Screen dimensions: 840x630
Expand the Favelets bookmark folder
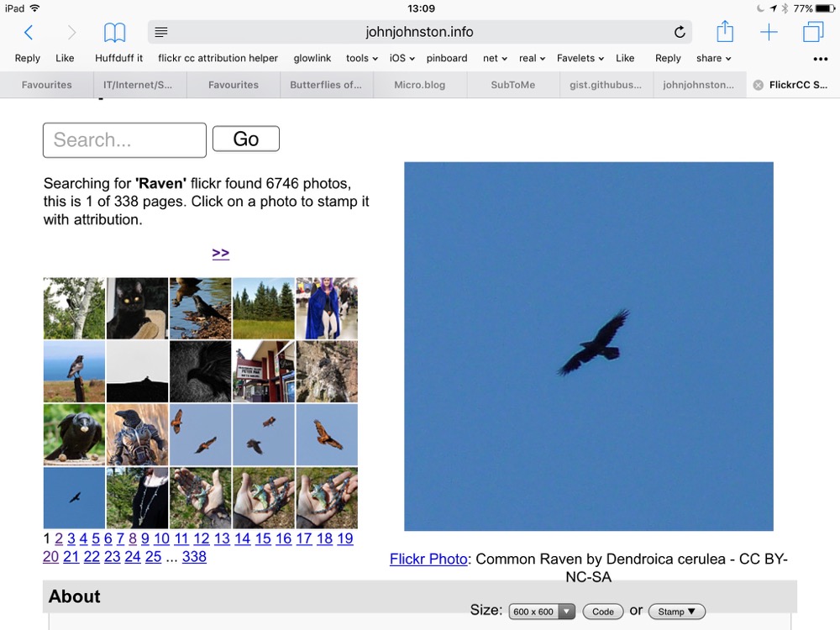pos(580,58)
